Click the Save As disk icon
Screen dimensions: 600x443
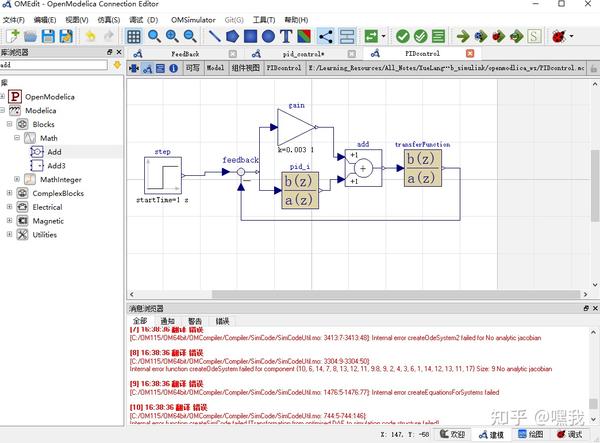[x=66, y=36]
